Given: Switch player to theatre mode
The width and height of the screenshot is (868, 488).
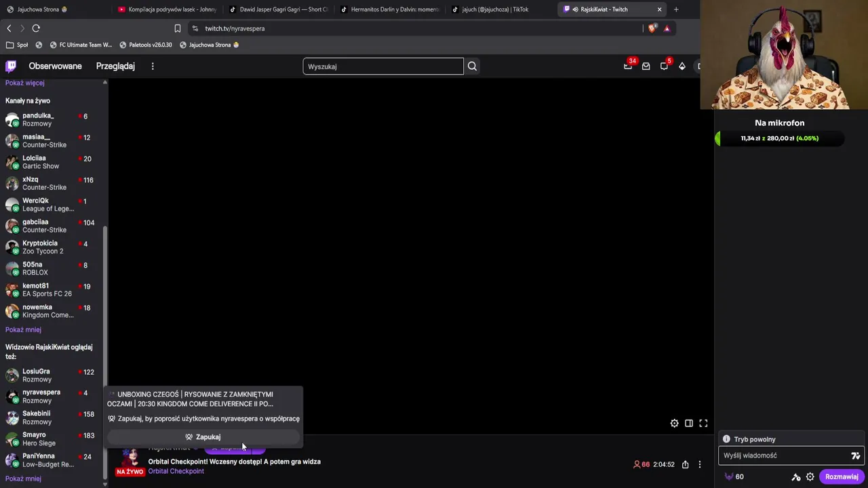Looking at the screenshot, I should (689, 423).
